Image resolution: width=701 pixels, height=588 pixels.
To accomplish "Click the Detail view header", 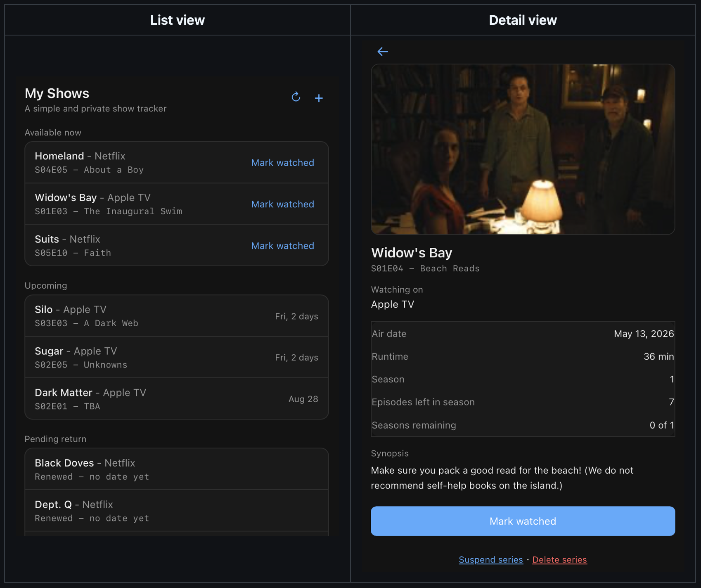I will pos(523,20).
